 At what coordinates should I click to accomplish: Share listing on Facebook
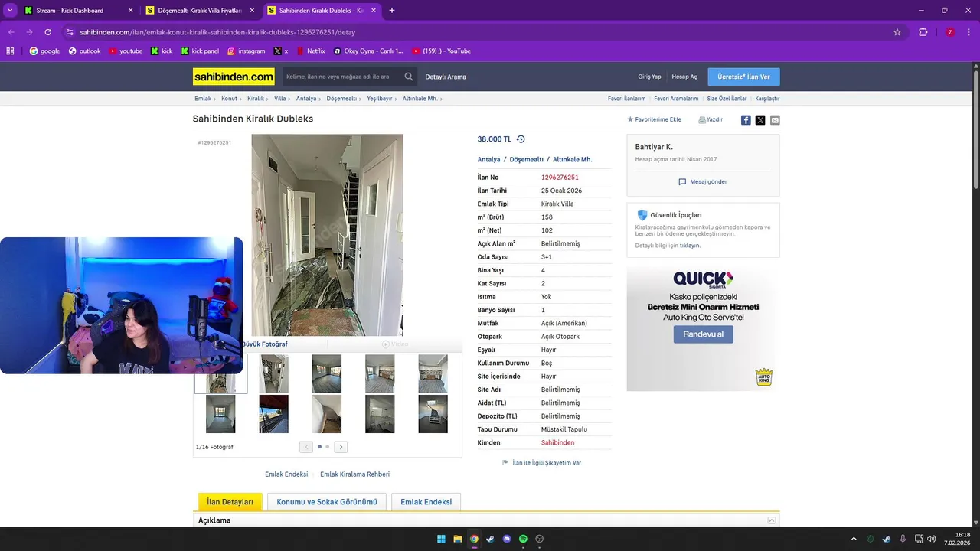[x=746, y=120]
